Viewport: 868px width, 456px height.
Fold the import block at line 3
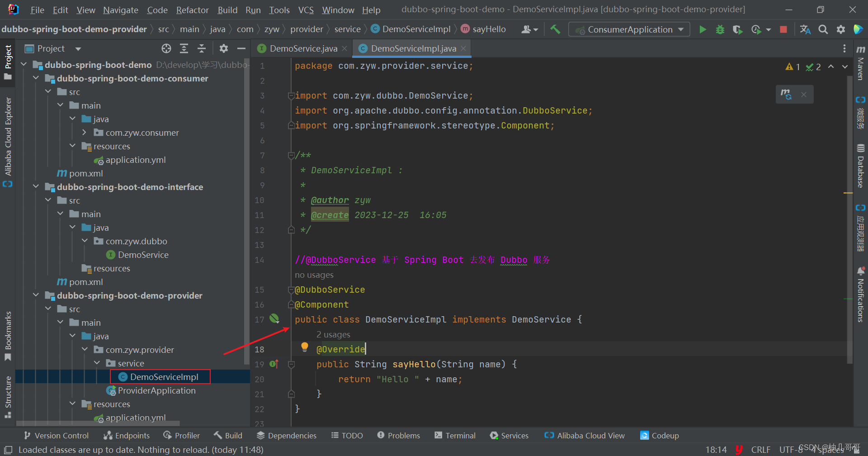(x=292, y=95)
